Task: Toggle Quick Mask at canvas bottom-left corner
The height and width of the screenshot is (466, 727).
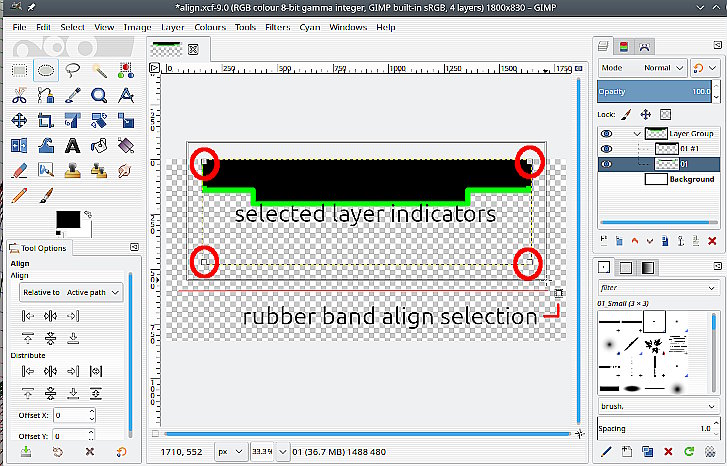Action: (x=155, y=434)
